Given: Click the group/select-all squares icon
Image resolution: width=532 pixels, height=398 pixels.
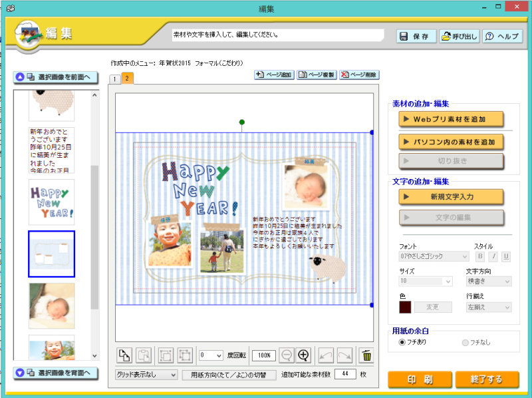Looking at the screenshot, I should 185,355.
